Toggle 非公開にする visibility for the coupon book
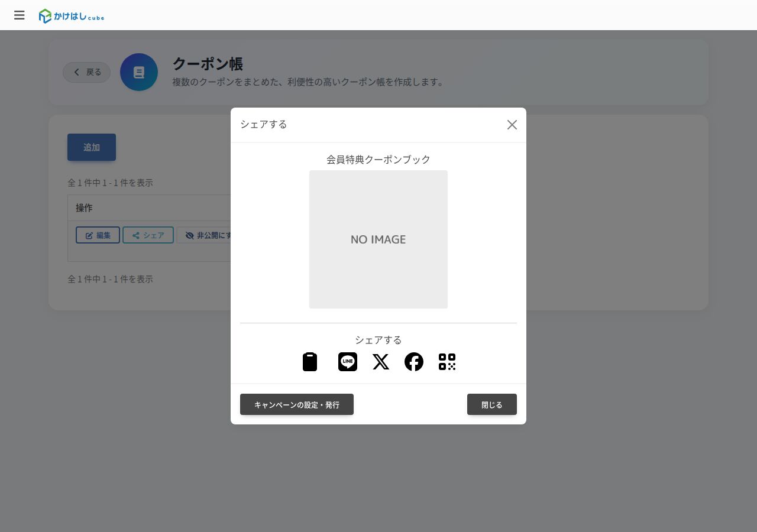This screenshot has width=757, height=532. (x=204, y=235)
